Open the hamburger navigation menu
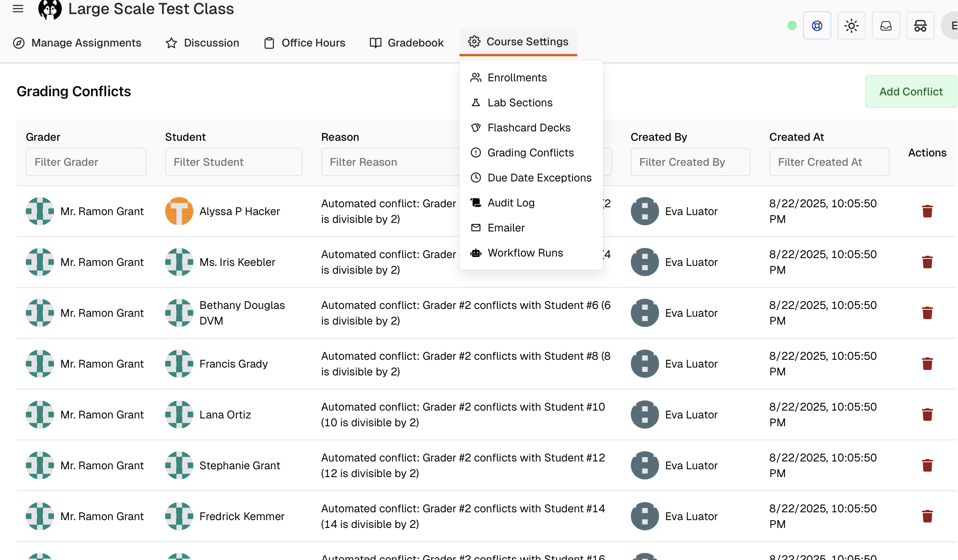 [18, 9]
